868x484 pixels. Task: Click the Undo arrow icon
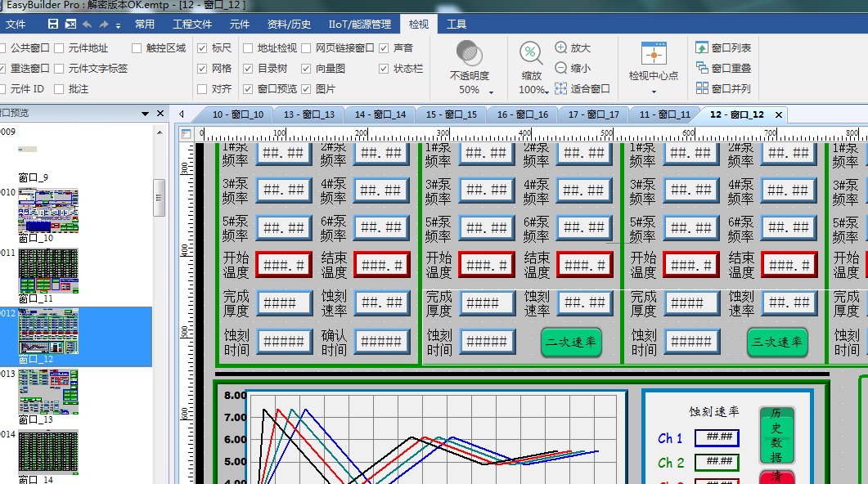tap(88, 25)
